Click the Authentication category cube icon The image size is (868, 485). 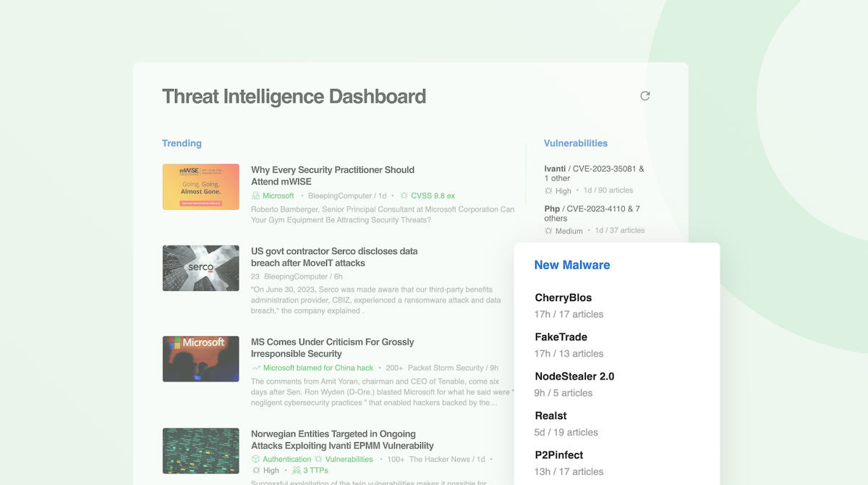256,458
